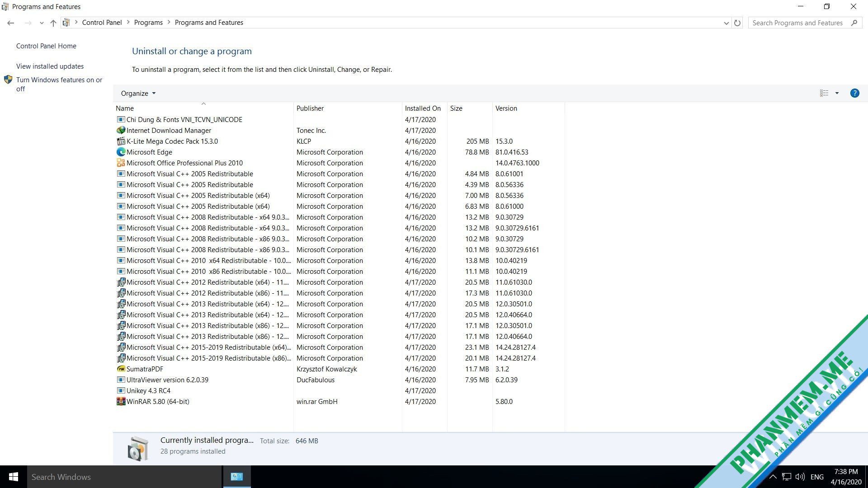
Task: Click the Unikey 4.3 RC4 icon
Action: pos(121,390)
